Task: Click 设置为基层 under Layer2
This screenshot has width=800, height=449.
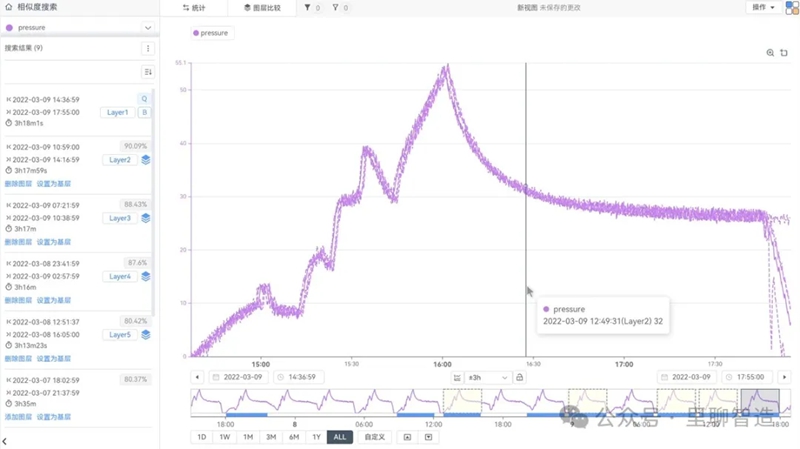Action: pyautogui.click(x=54, y=183)
